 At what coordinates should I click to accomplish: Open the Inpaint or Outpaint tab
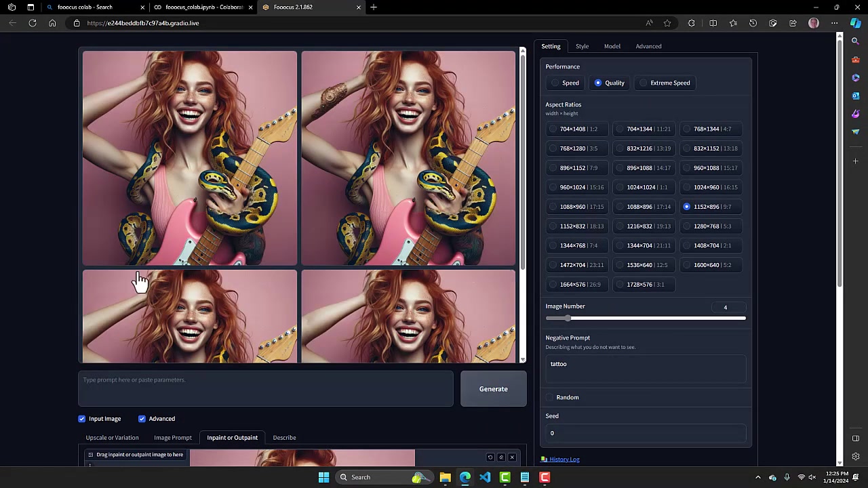pyautogui.click(x=233, y=438)
